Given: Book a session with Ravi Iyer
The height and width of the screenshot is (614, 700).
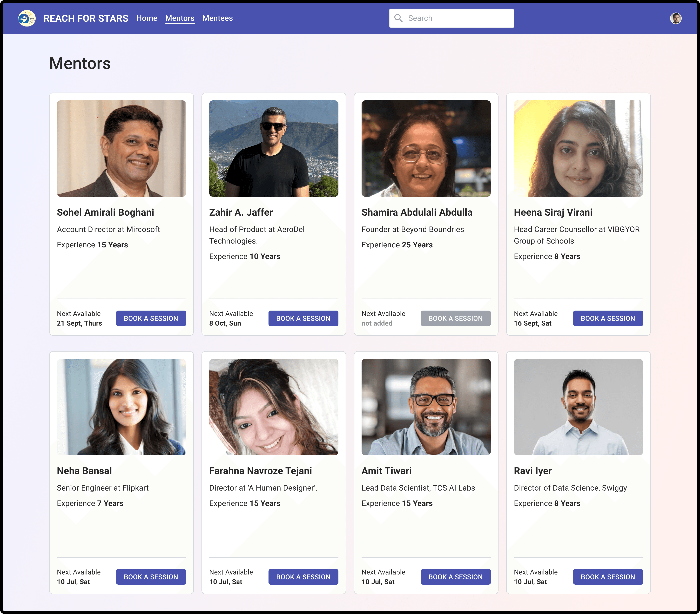Looking at the screenshot, I should (608, 577).
